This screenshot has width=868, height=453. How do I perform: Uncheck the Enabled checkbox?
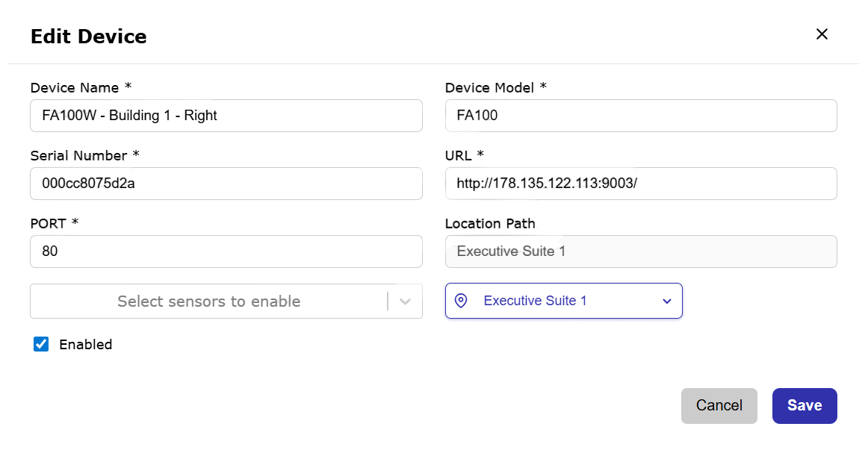point(41,344)
